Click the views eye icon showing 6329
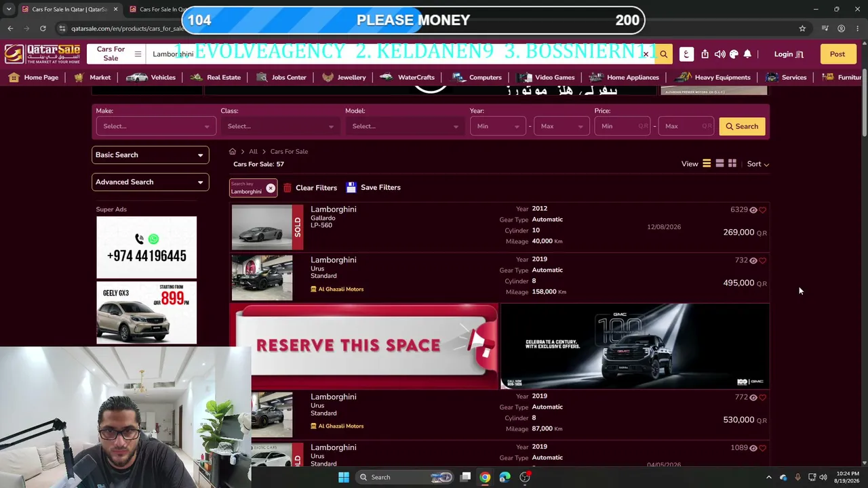The width and height of the screenshot is (868, 488). tap(753, 210)
